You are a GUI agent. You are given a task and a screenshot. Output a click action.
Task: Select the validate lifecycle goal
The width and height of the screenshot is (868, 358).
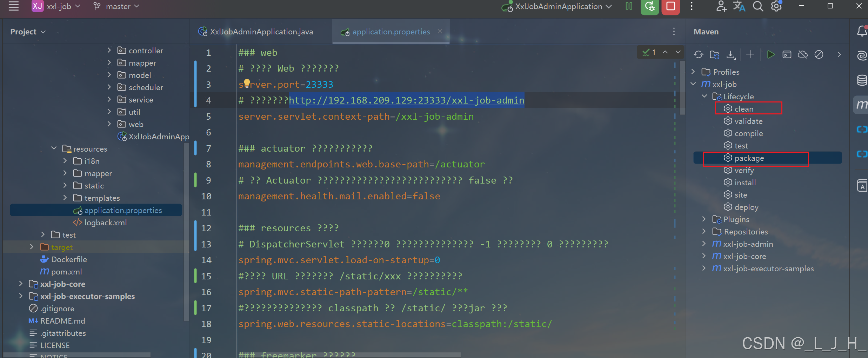pos(743,121)
